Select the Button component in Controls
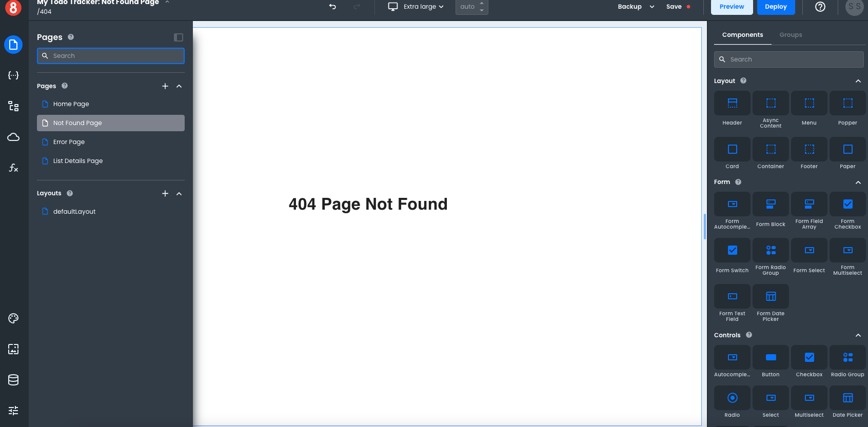This screenshot has width=868, height=427. pyautogui.click(x=771, y=362)
